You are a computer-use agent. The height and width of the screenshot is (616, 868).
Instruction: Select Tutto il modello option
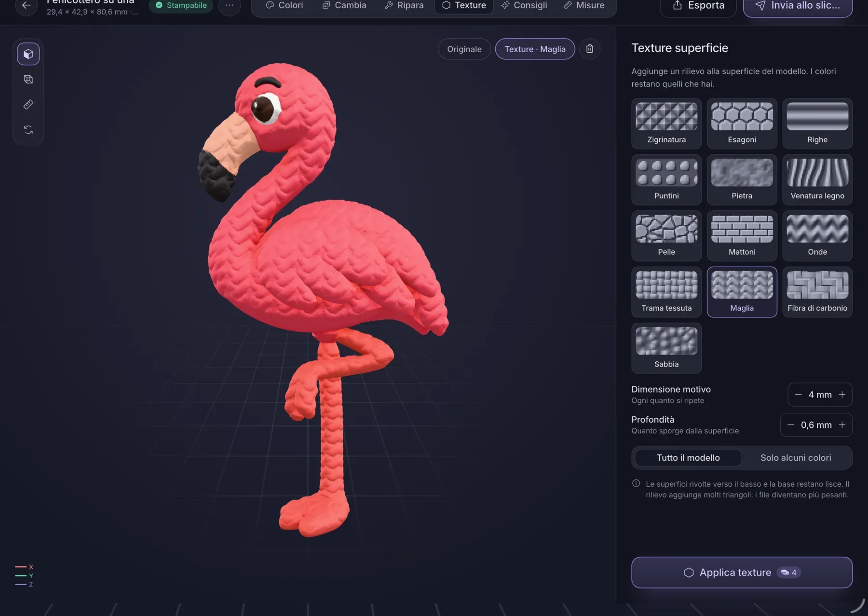pos(688,458)
